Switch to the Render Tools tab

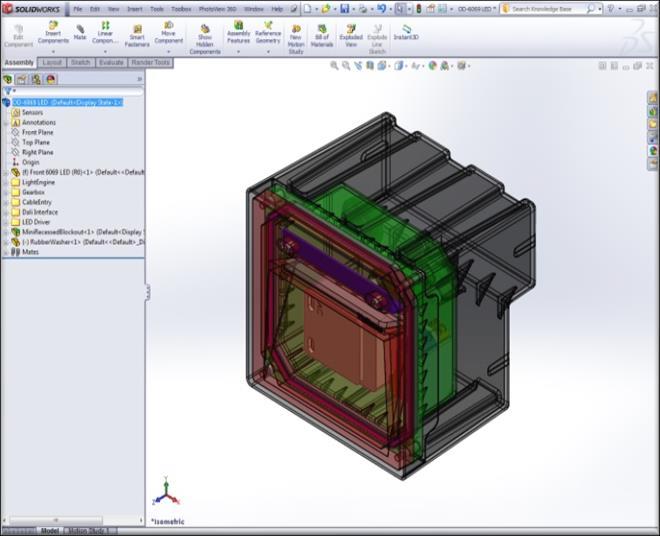(150, 62)
